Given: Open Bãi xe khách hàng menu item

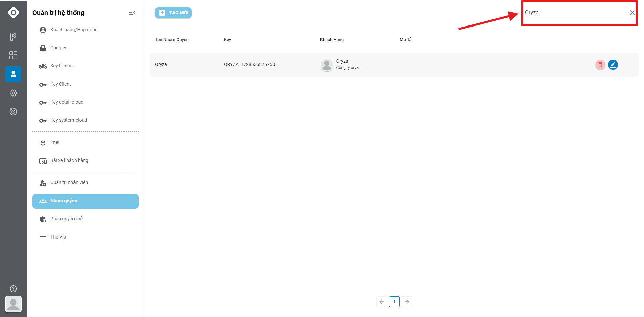Looking at the screenshot, I should click(x=85, y=161).
